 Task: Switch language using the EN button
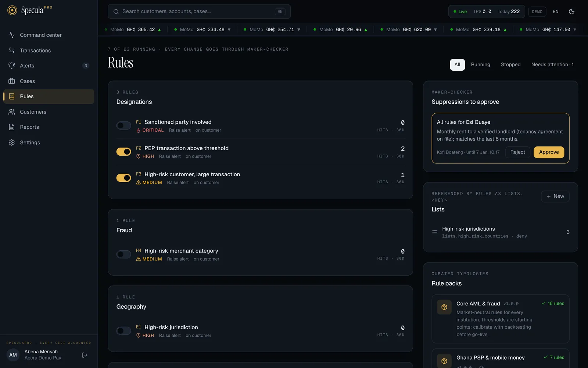click(556, 11)
